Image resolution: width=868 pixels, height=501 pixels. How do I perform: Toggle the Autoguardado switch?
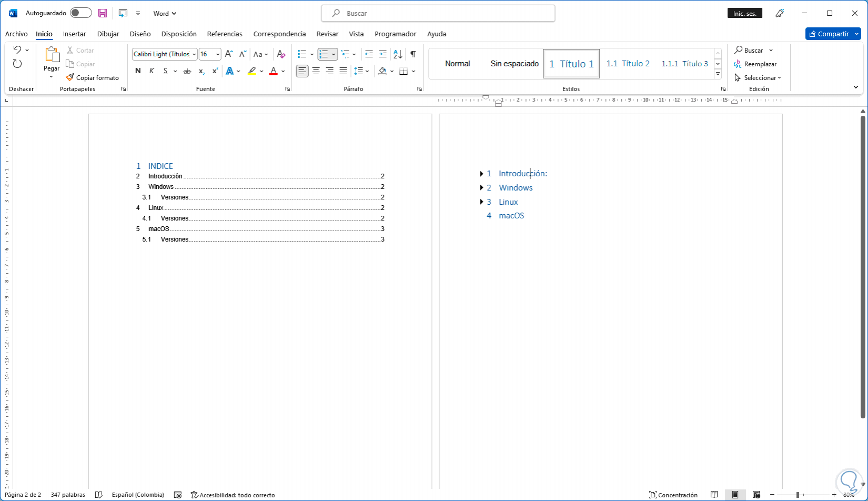[x=81, y=13]
